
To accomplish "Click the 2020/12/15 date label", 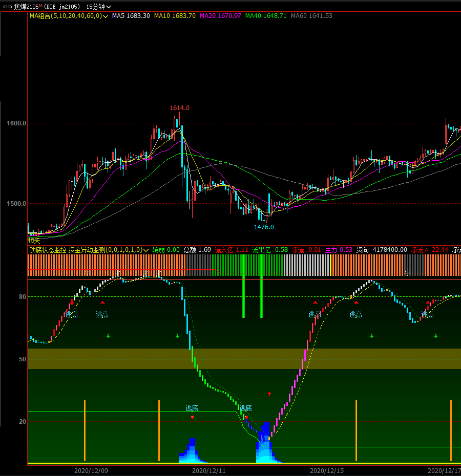I will 327,471.
